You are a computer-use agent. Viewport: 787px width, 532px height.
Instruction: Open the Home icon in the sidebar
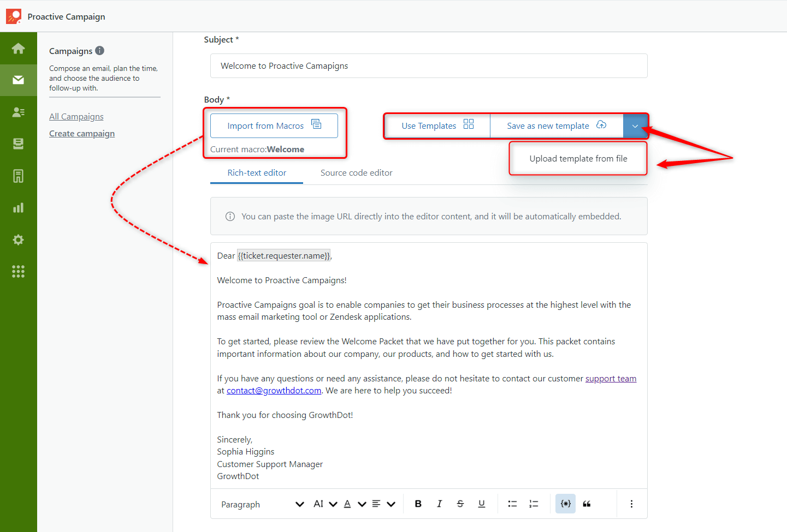coord(18,48)
